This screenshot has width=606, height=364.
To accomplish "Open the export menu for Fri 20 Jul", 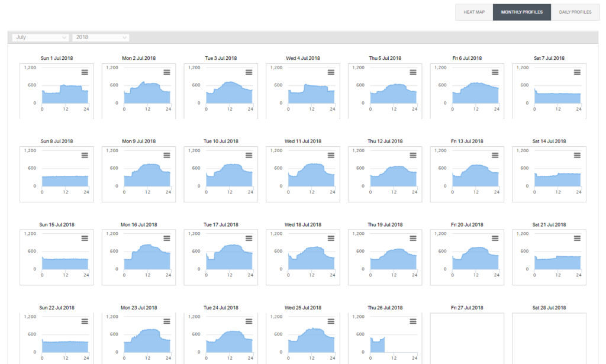I will click(x=495, y=239).
